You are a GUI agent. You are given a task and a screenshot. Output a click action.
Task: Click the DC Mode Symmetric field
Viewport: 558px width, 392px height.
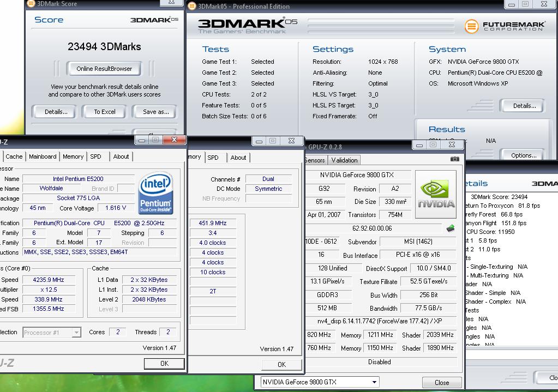click(268, 189)
